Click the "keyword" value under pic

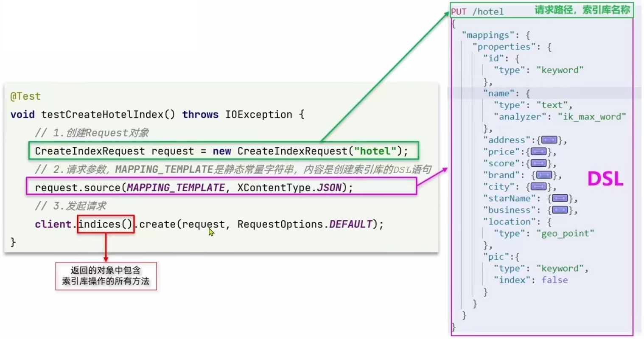[x=560, y=268]
